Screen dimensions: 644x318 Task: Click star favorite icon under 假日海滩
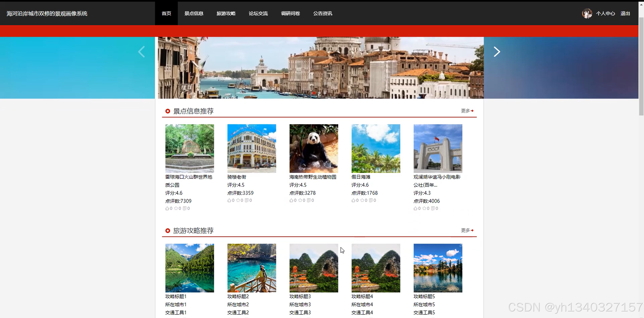click(x=362, y=200)
